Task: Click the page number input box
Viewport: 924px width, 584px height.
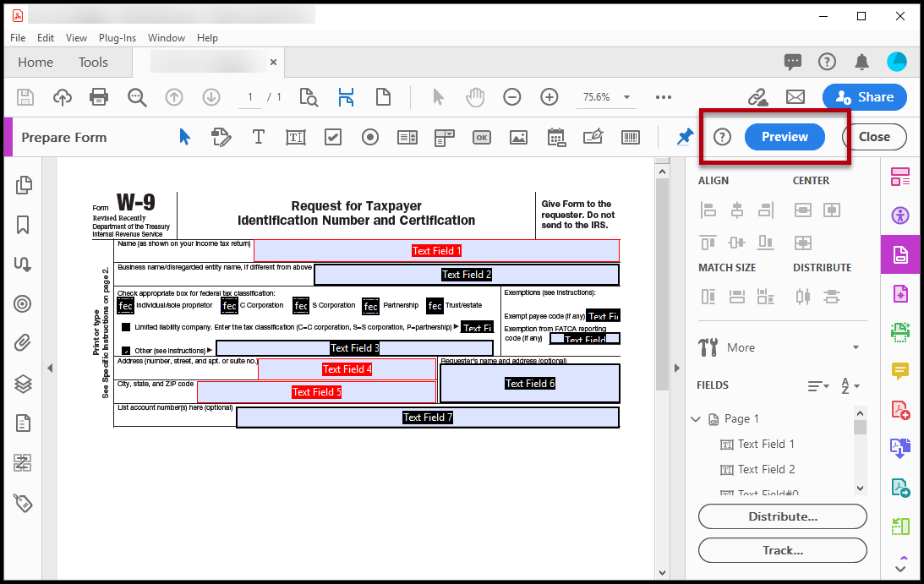Action: [x=250, y=97]
